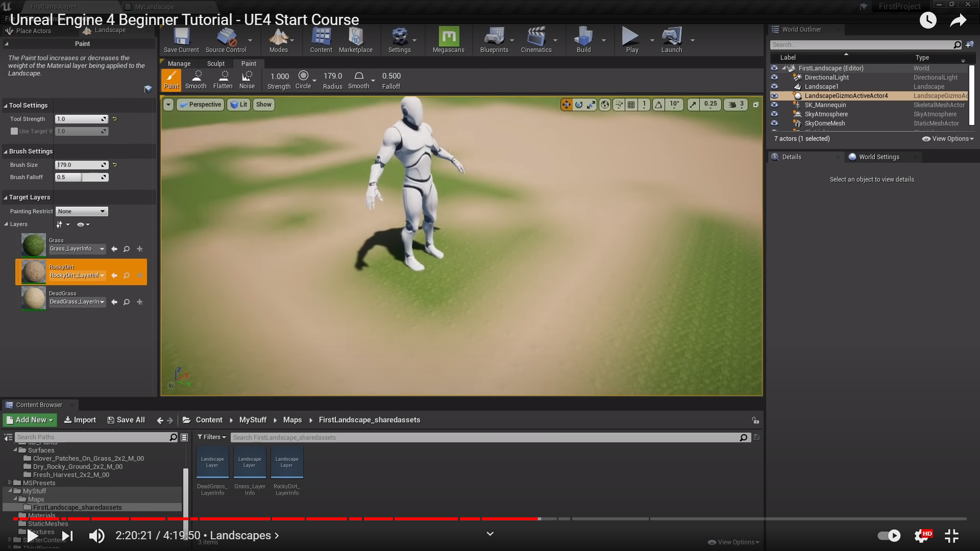
Task: Select the Place Actors tab
Action: pos(34,31)
